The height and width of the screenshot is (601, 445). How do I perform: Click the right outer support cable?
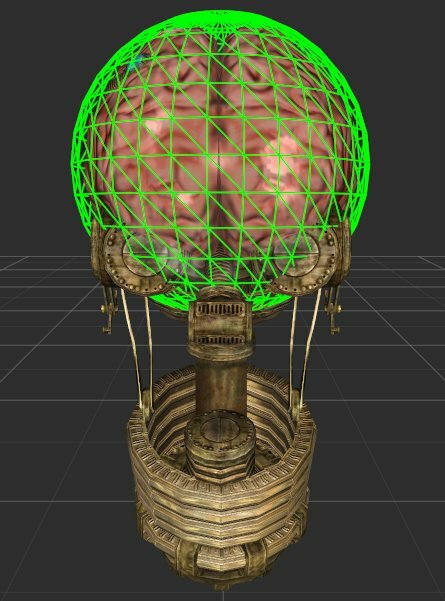pyautogui.click(x=311, y=345)
